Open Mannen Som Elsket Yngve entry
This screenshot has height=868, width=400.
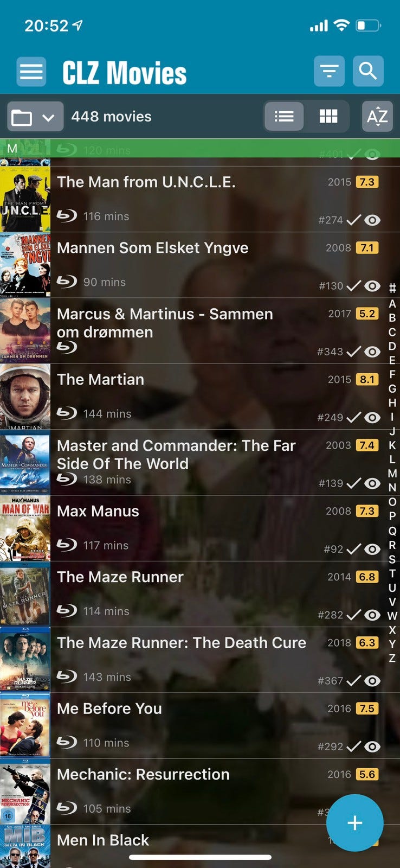tap(200, 265)
